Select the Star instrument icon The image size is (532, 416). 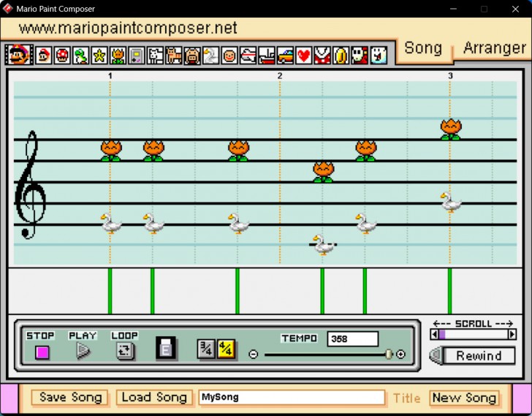[x=99, y=56]
